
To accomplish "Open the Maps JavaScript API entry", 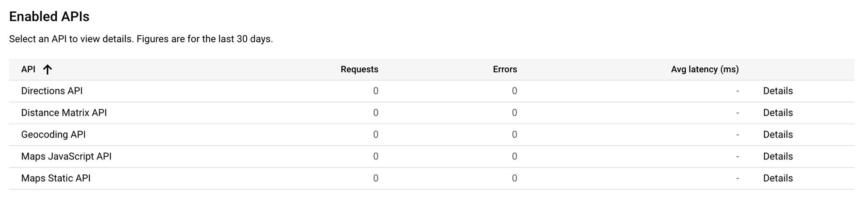I will pos(67,157).
